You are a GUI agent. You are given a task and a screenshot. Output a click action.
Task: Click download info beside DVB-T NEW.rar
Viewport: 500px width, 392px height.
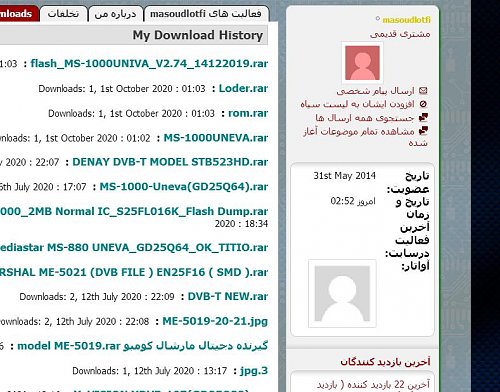[97, 297]
